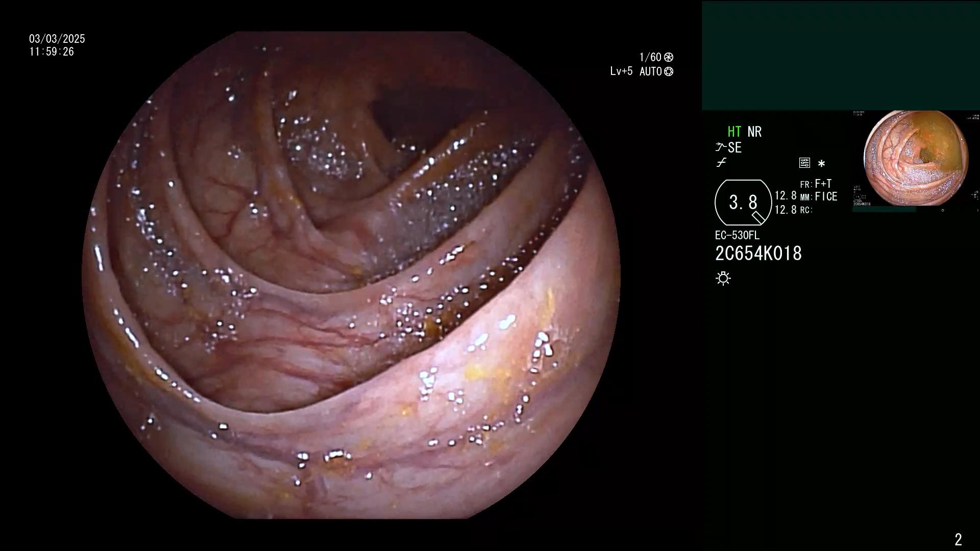Click the lamp light indicator icon
The height and width of the screenshot is (551, 980).
[723, 278]
